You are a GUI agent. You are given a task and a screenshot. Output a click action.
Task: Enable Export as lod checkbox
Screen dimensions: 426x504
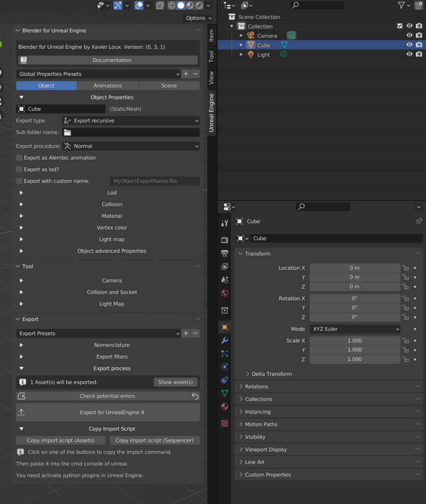pos(19,169)
